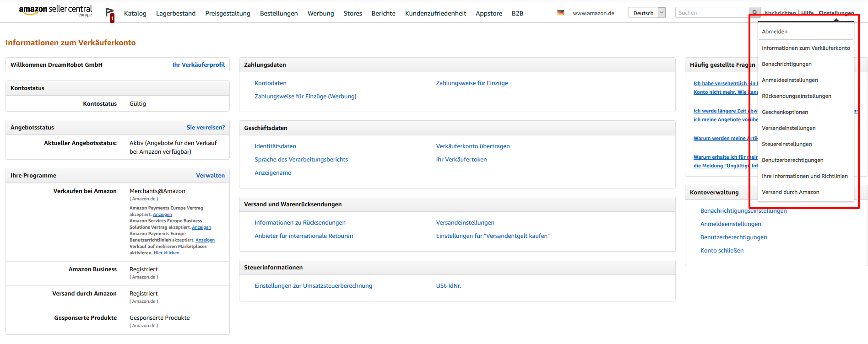
Task: Select Benachrichtigungen in the settings dropdown
Action: [787, 64]
